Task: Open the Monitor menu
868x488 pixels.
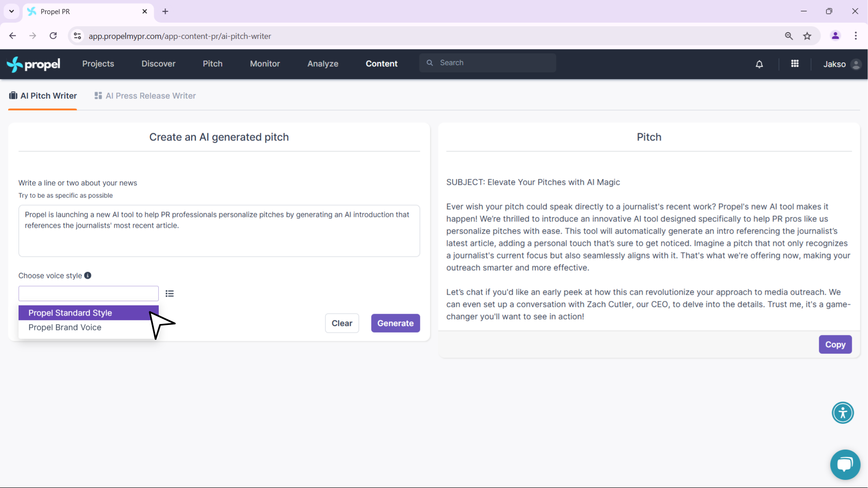Action: pyautogui.click(x=265, y=64)
